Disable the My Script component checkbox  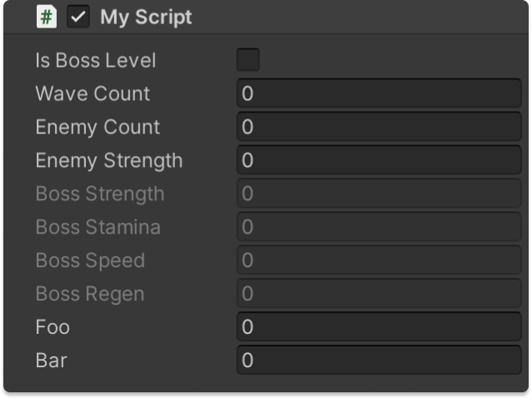[x=78, y=17]
